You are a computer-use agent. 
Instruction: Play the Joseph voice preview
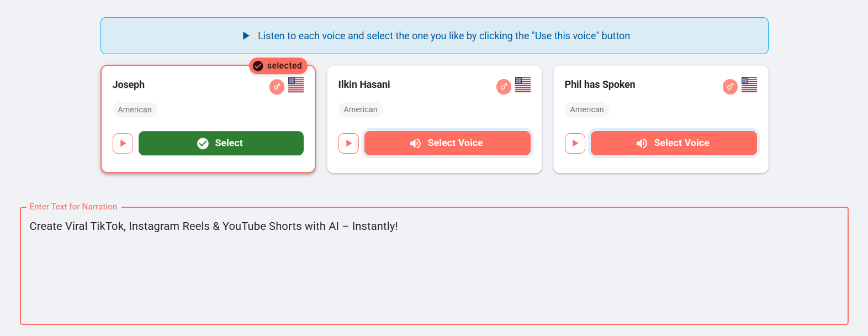click(x=123, y=143)
